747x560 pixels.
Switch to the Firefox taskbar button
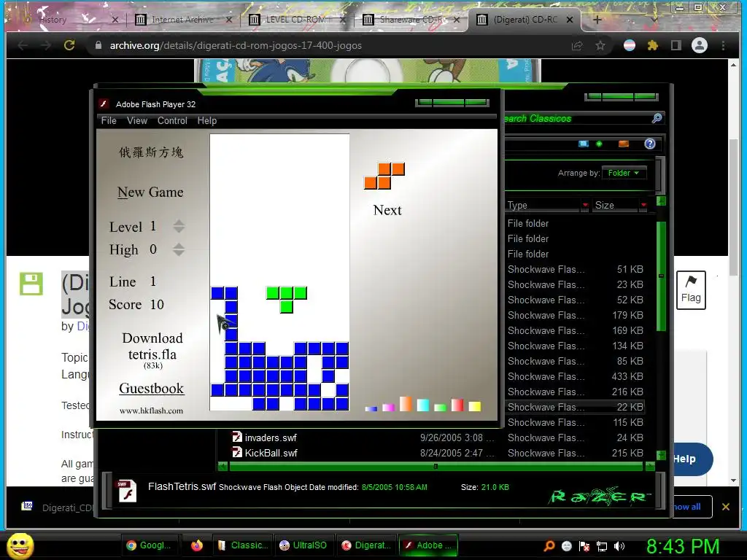(197, 545)
